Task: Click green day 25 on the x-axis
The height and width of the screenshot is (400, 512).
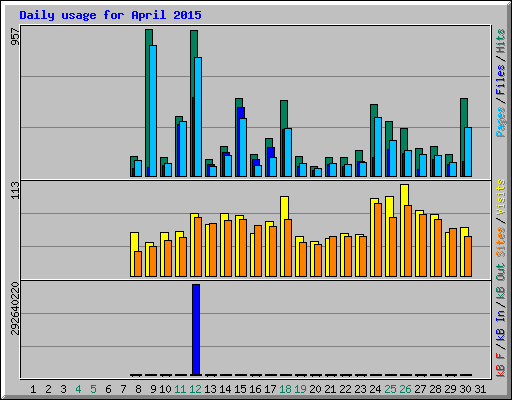Action: [390, 389]
